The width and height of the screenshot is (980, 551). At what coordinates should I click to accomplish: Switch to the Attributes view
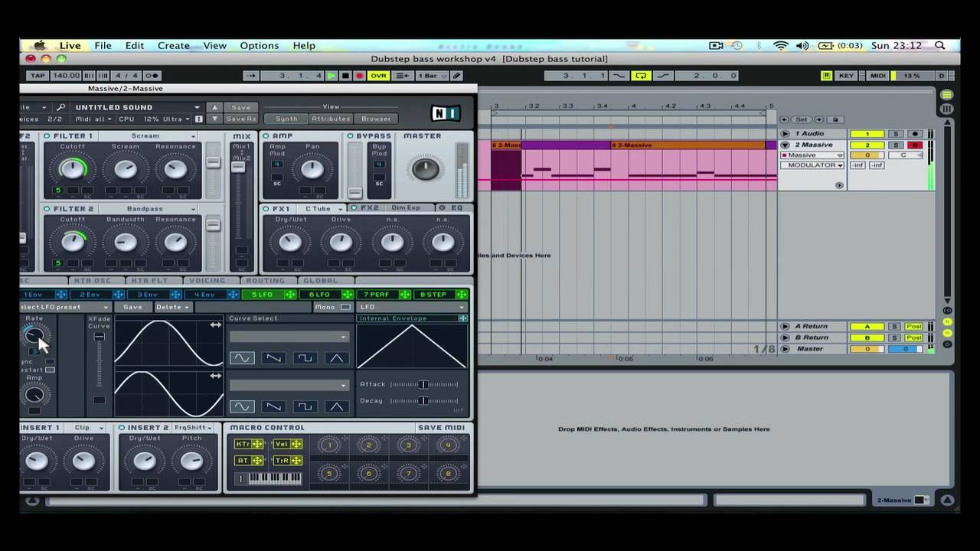pyautogui.click(x=331, y=119)
